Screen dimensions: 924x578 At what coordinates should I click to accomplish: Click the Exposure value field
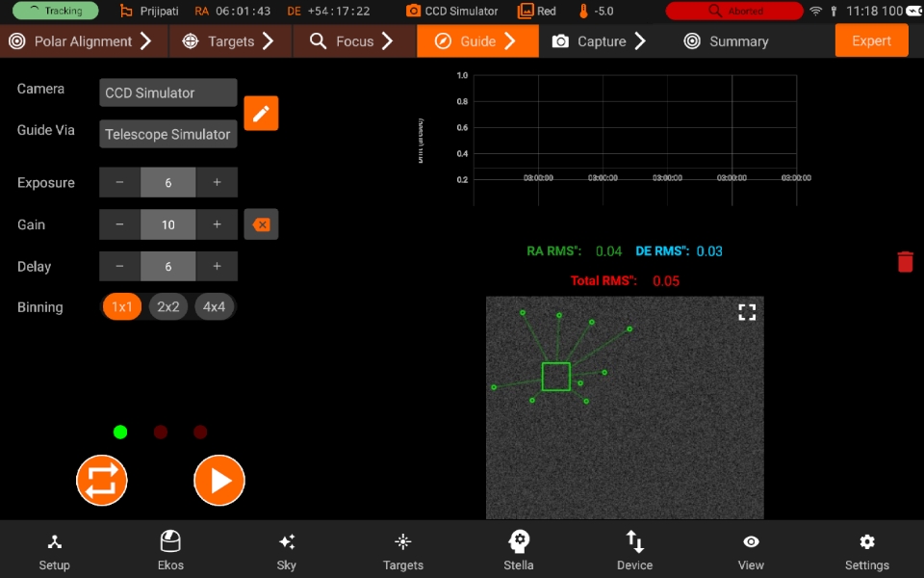click(167, 182)
